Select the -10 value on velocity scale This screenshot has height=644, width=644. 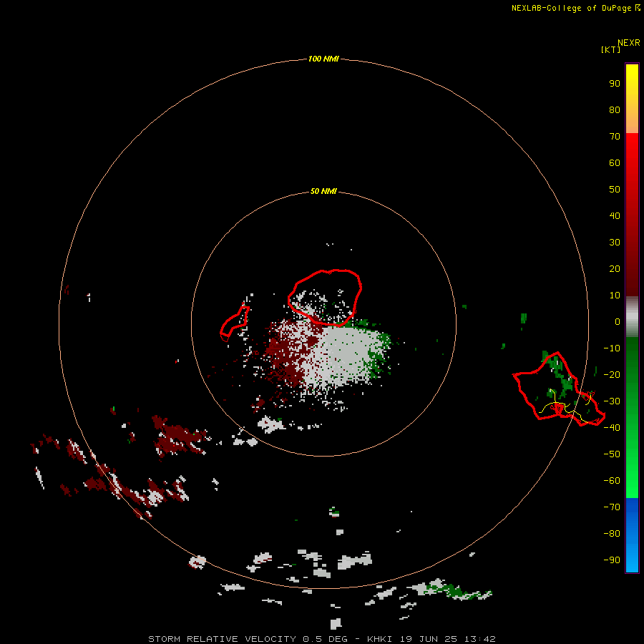tap(612, 348)
